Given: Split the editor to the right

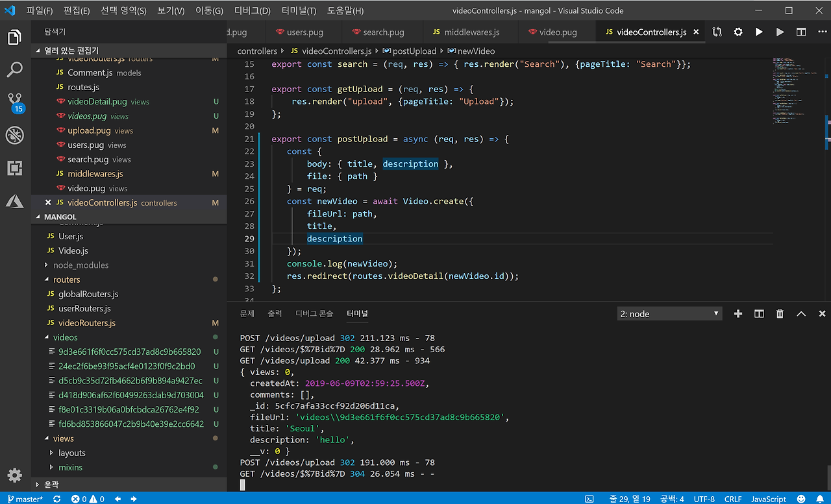Looking at the screenshot, I should 801,32.
